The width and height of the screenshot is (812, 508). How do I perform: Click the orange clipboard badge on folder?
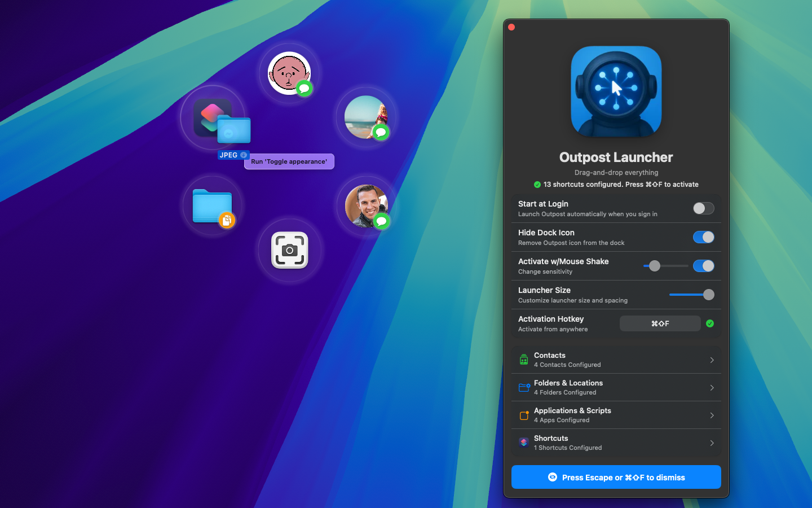[x=227, y=220]
